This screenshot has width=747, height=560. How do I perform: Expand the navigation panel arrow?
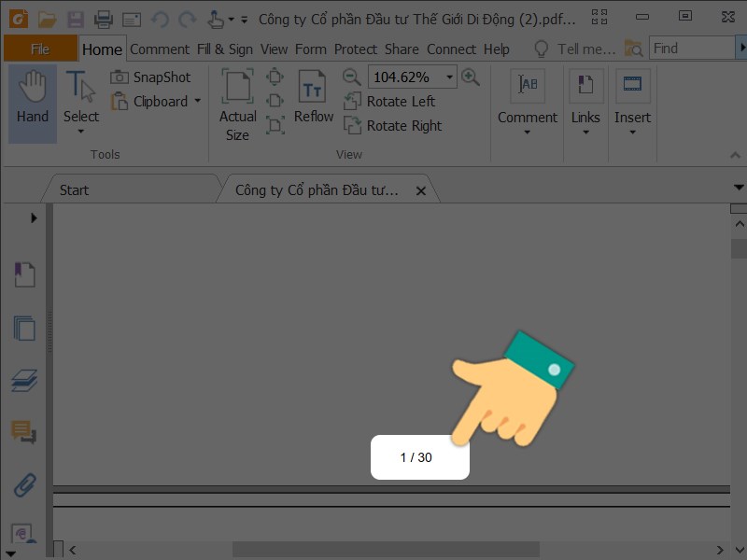point(34,218)
